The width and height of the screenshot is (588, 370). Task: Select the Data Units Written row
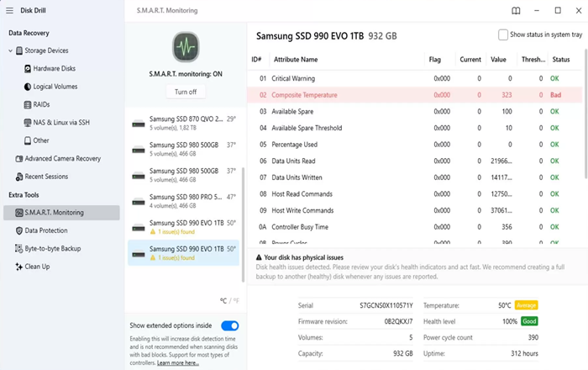coord(414,177)
